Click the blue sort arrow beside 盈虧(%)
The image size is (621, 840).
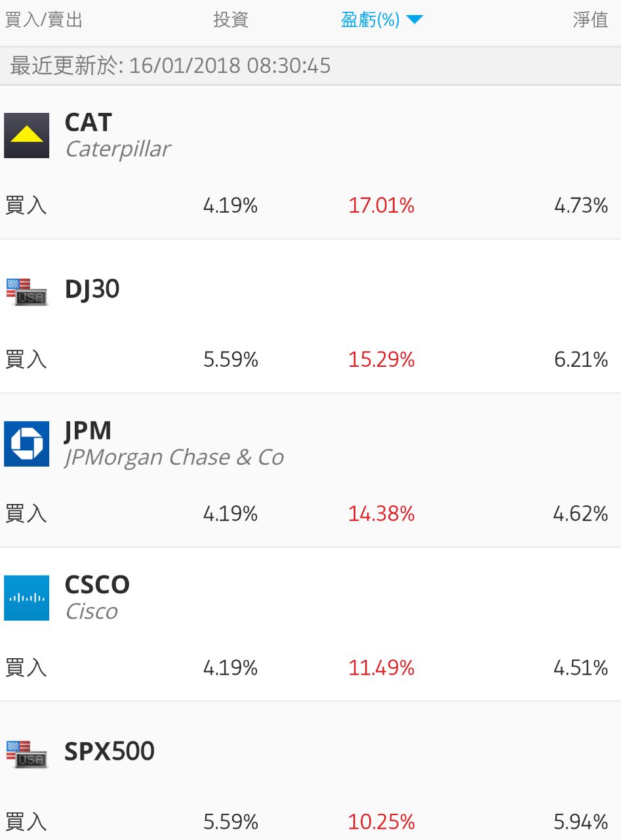[x=414, y=20]
